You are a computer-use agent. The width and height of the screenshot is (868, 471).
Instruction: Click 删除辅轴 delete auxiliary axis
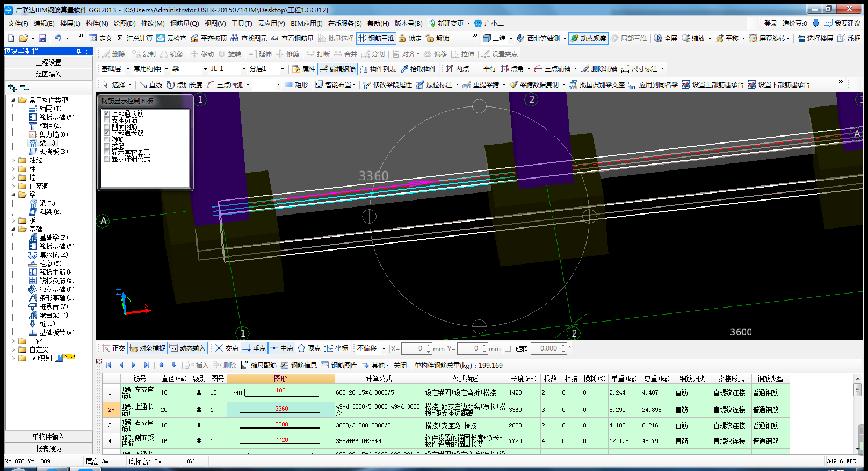tap(599, 69)
